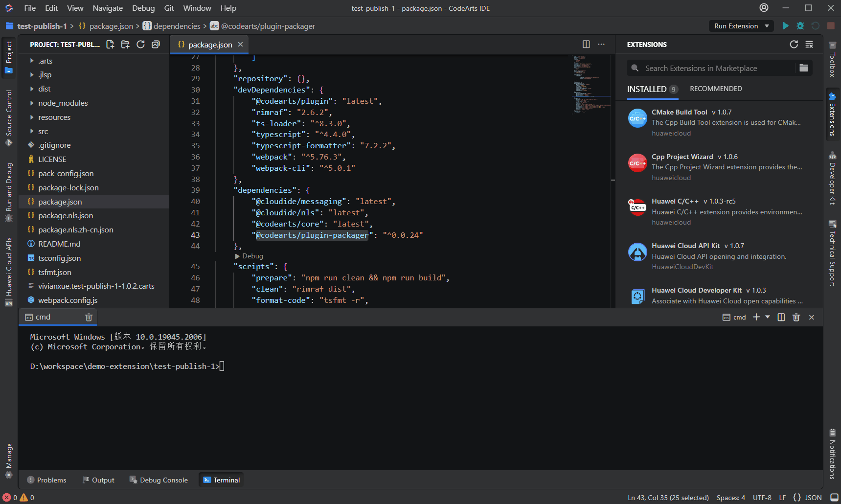Split the editor with the split icon
This screenshot has height=504, width=841.
pos(586,45)
